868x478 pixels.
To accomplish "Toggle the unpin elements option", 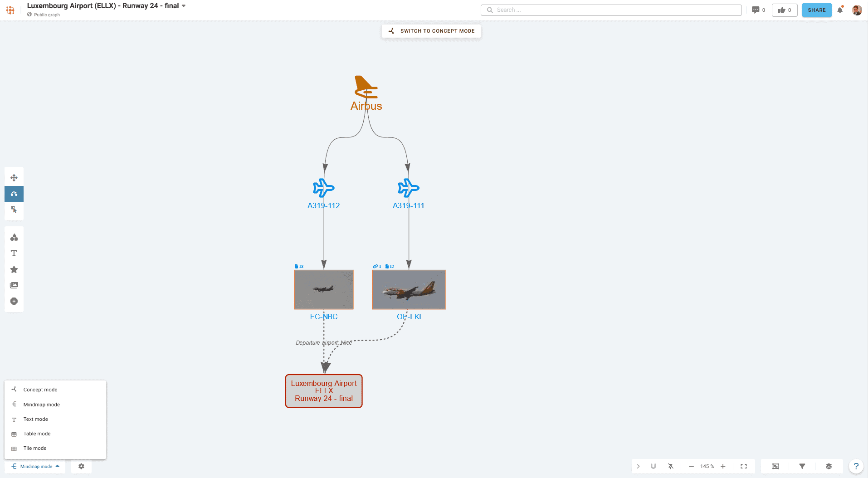I will click(x=671, y=466).
